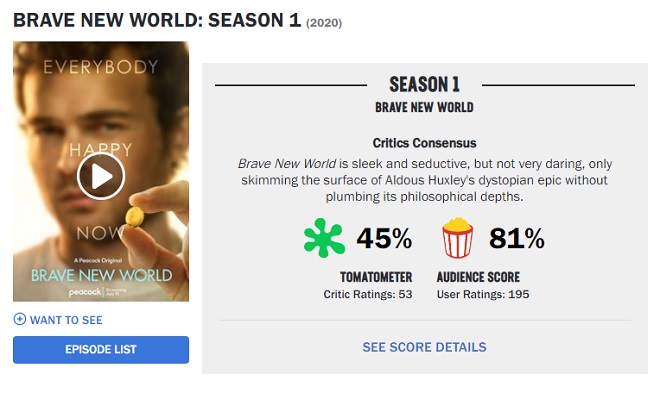Click the Critics Consensus heading

coord(424,143)
